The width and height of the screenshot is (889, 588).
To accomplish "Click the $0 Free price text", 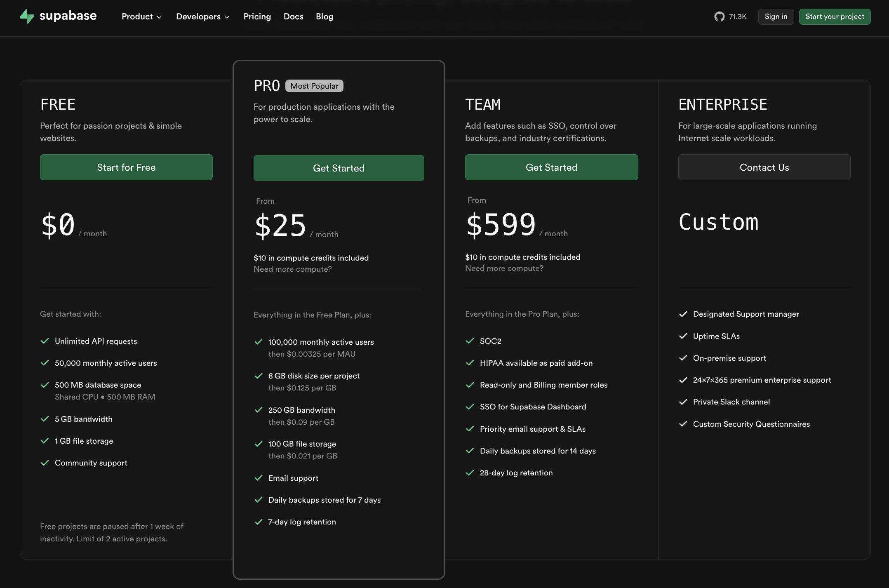I will (58, 225).
